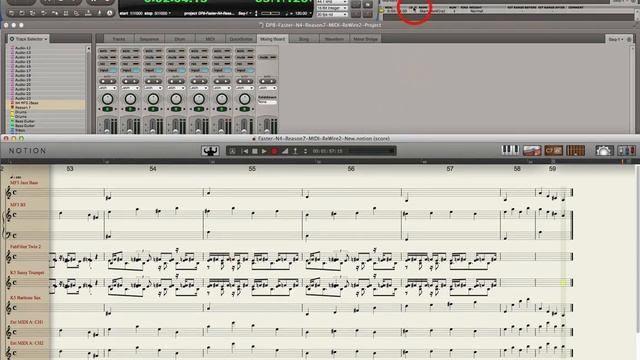
Task: Open the 16 Bit Integer sample format dropdown
Action: tap(331, 8)
